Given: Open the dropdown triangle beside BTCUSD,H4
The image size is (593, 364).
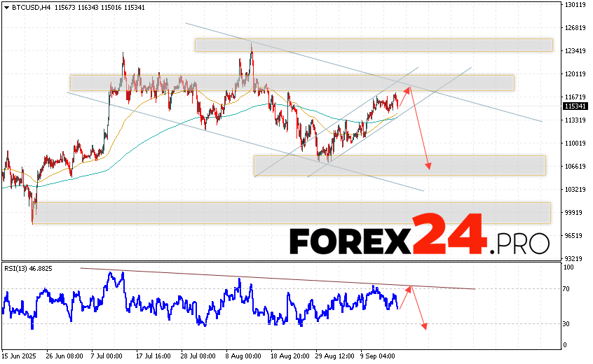Looking at the screenshot, I should point(6,5).
